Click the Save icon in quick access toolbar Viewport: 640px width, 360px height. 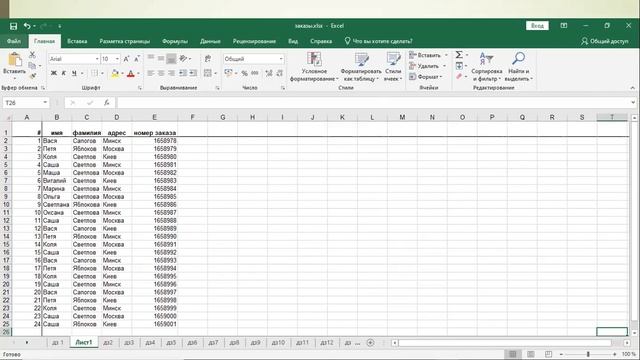(x=13, y=26)
